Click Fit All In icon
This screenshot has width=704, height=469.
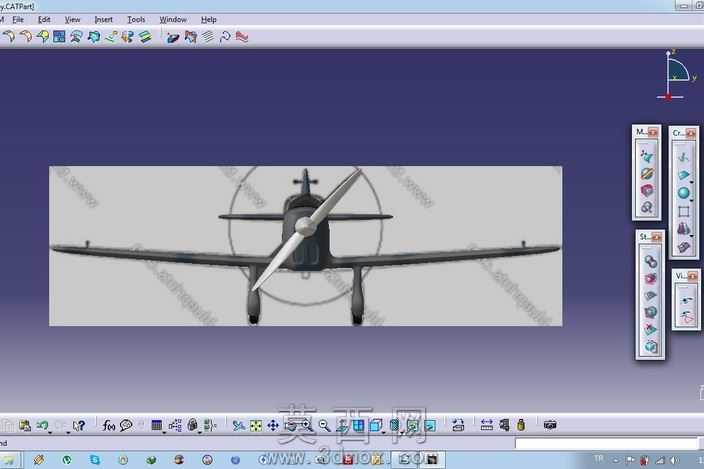(x=255, y=425)
